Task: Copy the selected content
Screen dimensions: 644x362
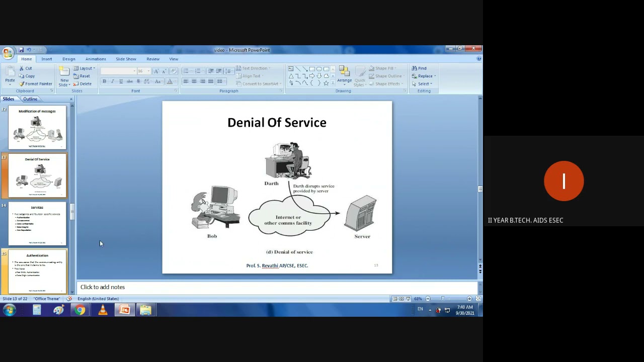Action: [27, 76]
